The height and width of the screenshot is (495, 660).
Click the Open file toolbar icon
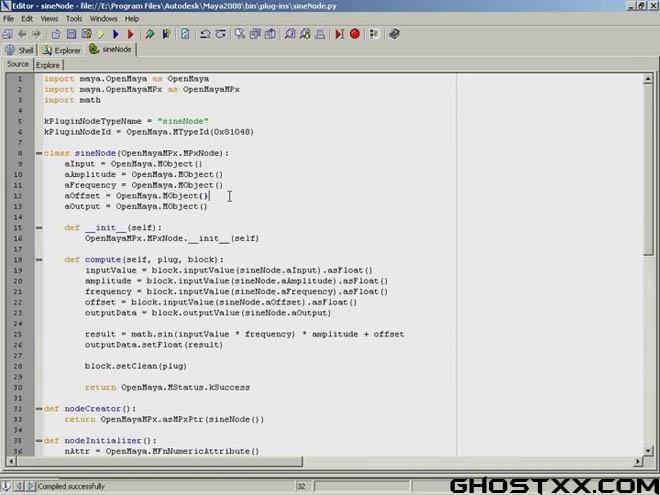coord(56,34)
